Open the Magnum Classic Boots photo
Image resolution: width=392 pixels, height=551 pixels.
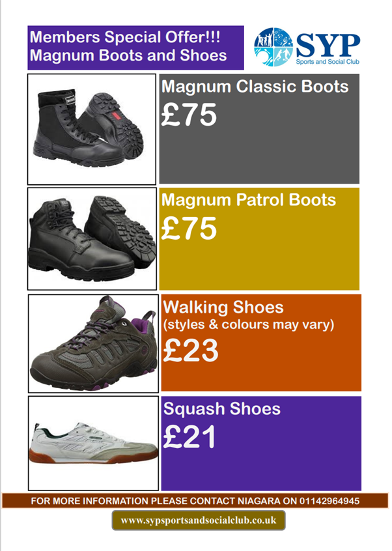91,129
